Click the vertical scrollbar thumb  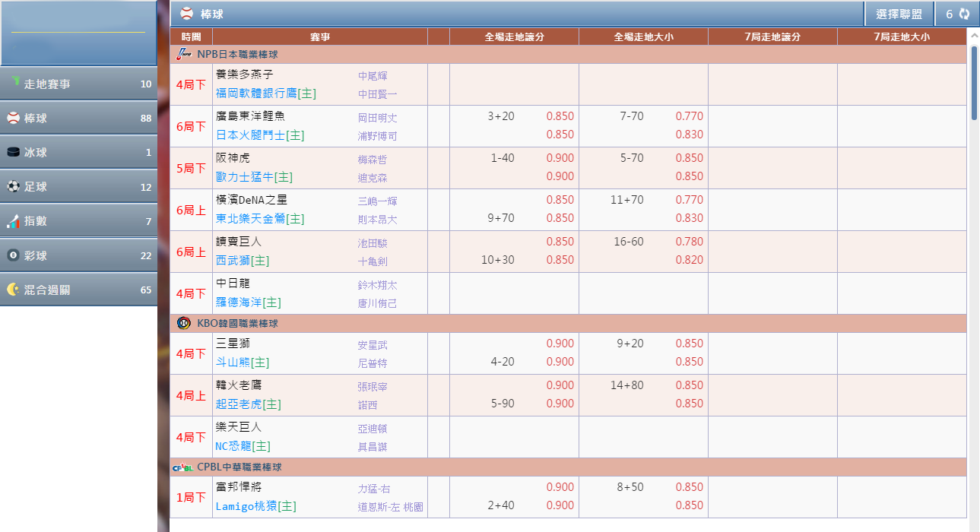coord(975,82)
